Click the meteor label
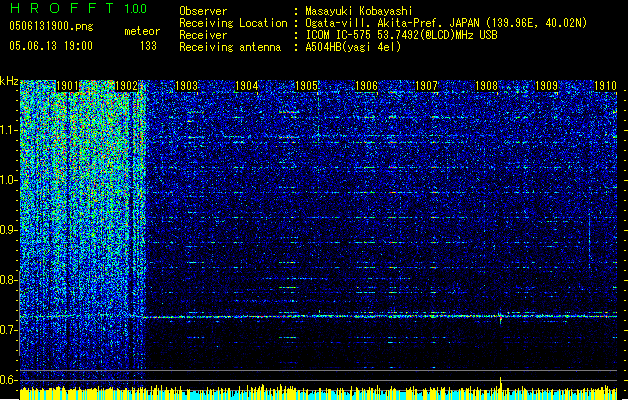This screenshot has width=629, height=400. 142,31
